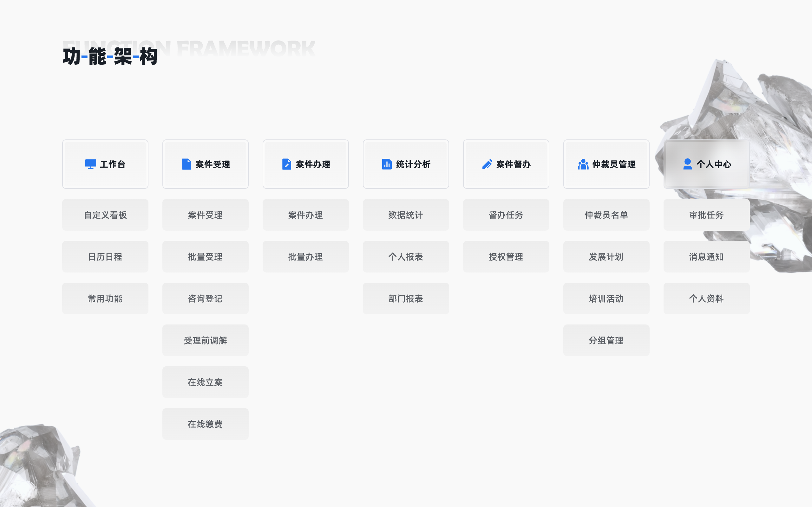Click the user icon beside 个人中心

coord(688,164)
